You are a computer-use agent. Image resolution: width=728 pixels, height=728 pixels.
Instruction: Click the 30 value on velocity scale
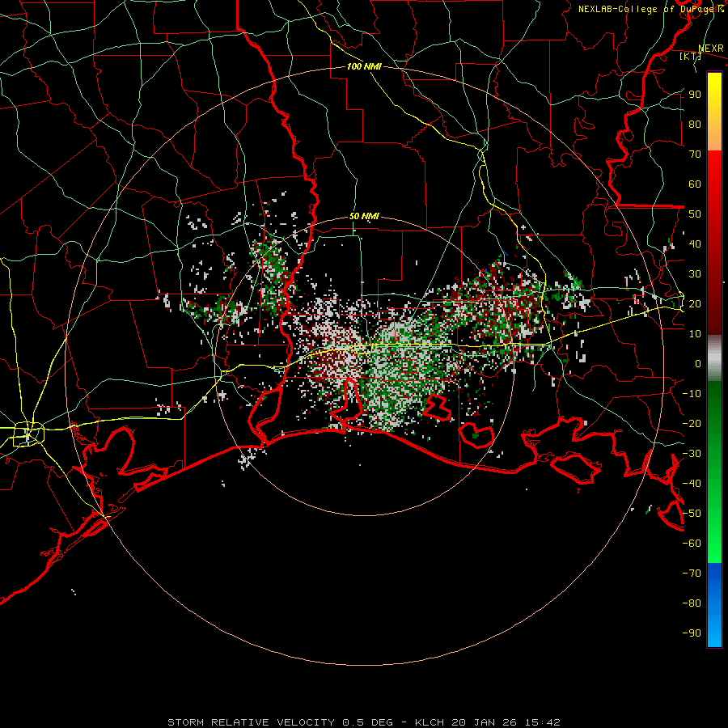[695, 274]
